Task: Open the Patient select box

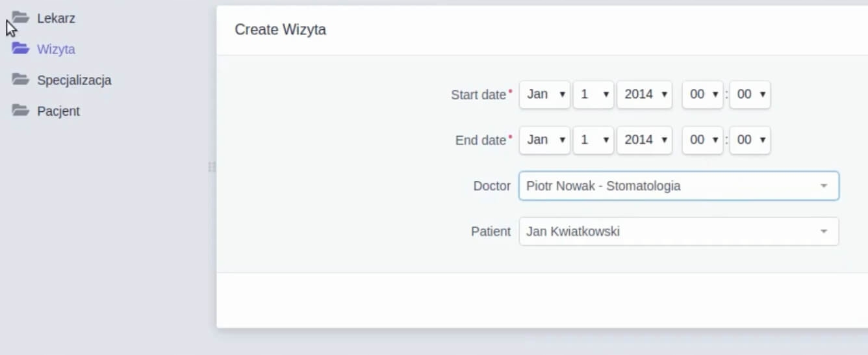Action: click(678, 231)
